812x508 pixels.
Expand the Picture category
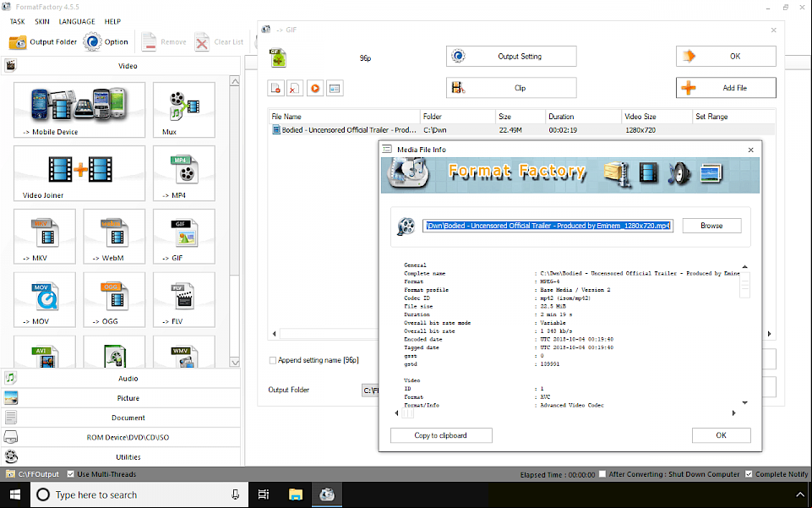[x=121, y=398]
